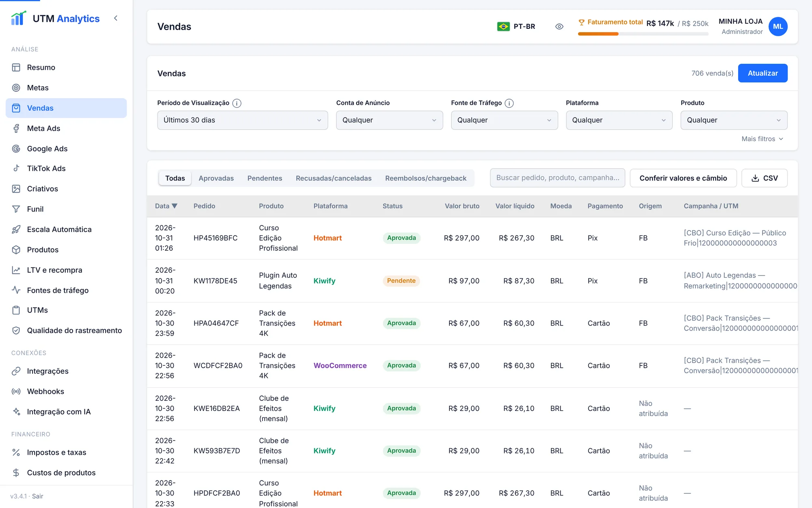Viewport: 812px width, 508px height.
Task: Open the PT-BR language selector
Action: coord(516,26)
